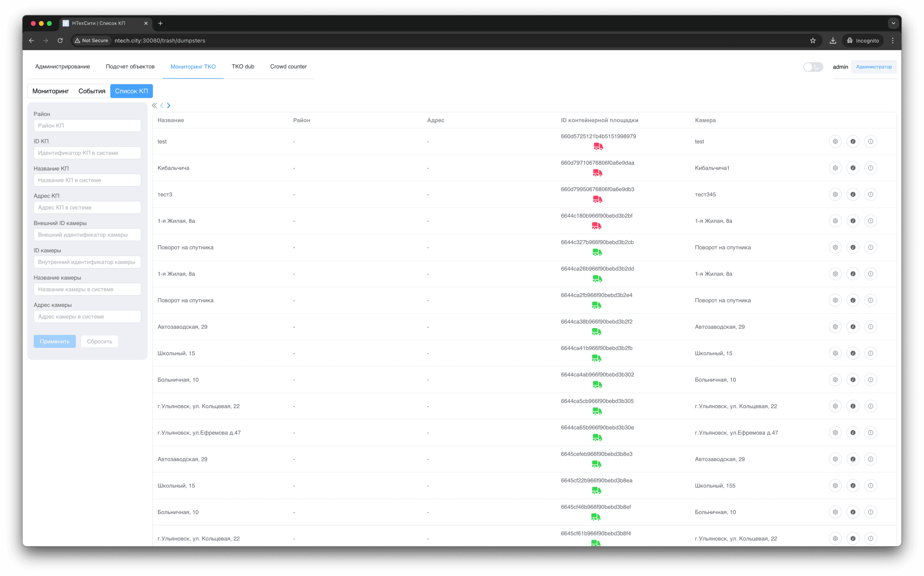The height and width of the screenshot is (576, 924).
Task: Open the browser tab search dropdown arrow
Action: [893, 23]
